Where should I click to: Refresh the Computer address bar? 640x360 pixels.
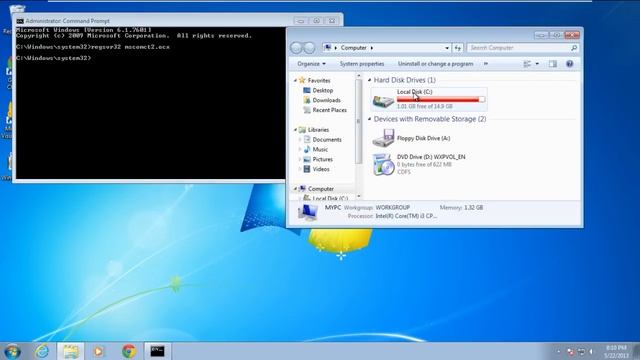tap(458, 48)
